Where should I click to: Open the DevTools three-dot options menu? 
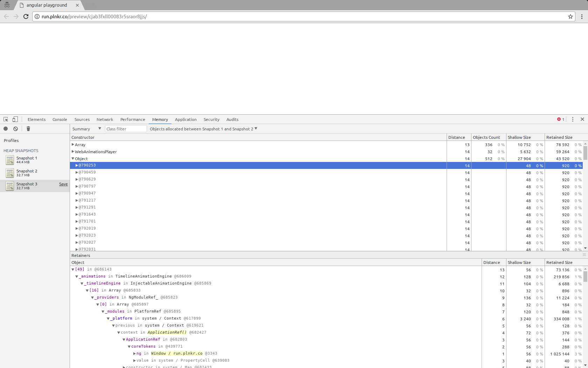[573, 119]
